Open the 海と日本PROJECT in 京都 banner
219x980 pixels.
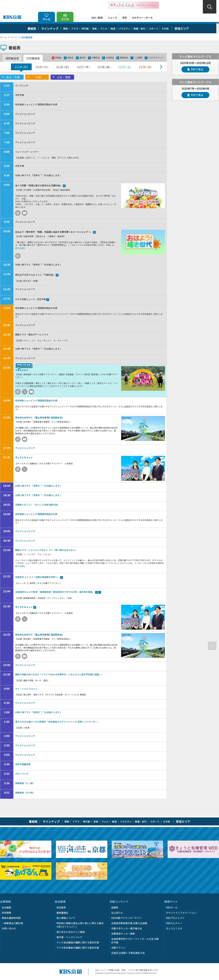point(82,849)
